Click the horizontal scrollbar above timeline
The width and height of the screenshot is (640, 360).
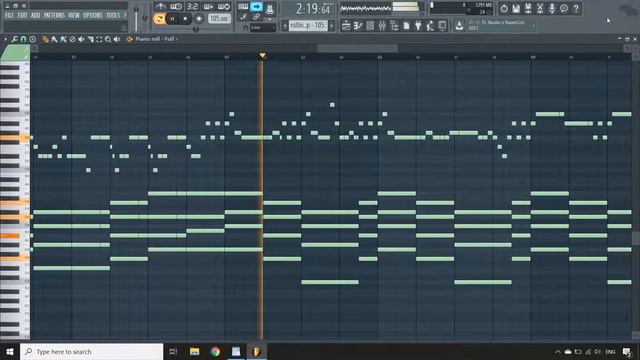click(357, 49)
